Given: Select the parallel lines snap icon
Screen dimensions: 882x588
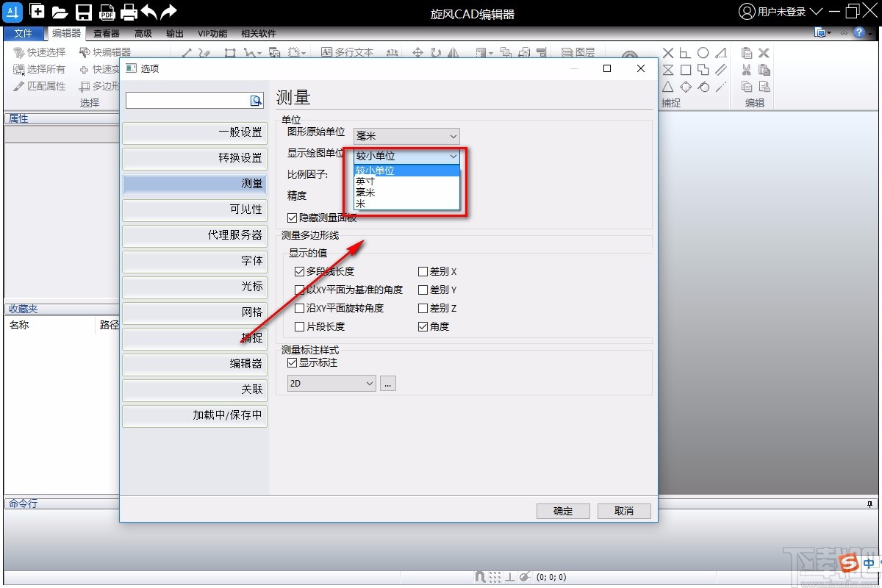Looking at the screenshot, I should tap(721, 70).
